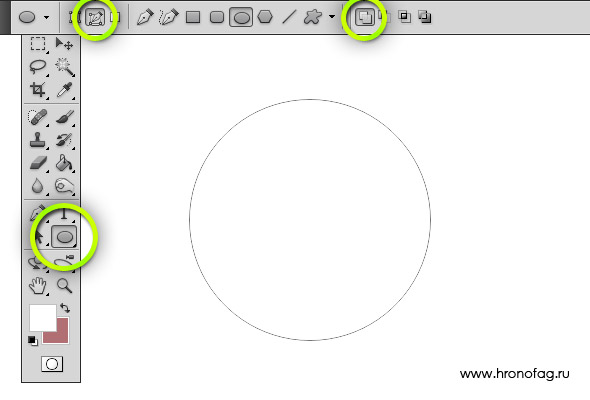Screen dimensions: 590x400
Task: Activate the Crop tool
Action: pyautogui.click(x=38, y=90)
